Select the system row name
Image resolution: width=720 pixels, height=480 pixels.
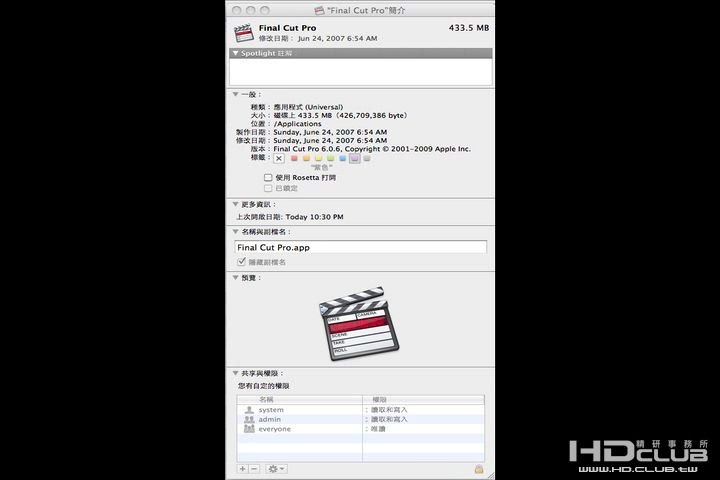pos(271,410)
